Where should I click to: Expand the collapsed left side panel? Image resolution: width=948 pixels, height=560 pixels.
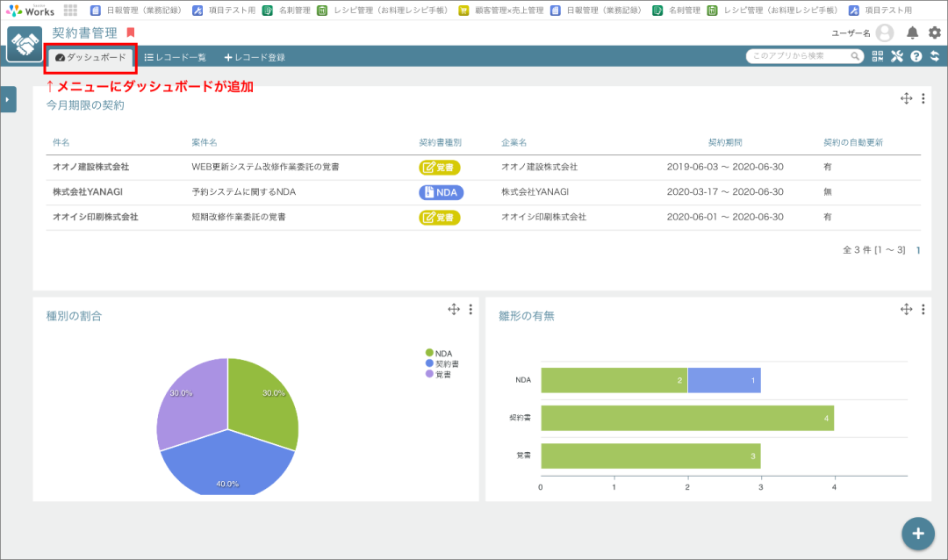pyautogui.click(x=8, y=99)
